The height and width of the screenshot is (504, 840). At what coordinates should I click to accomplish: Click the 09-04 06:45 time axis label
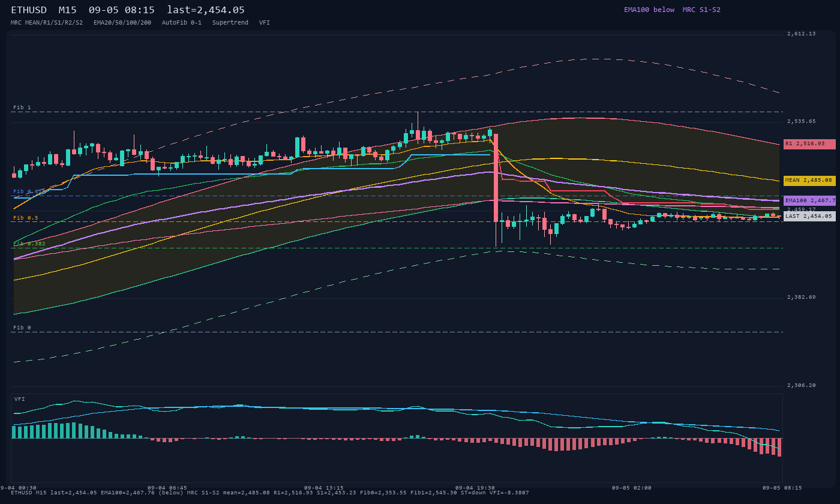click(x=167, y=488)
